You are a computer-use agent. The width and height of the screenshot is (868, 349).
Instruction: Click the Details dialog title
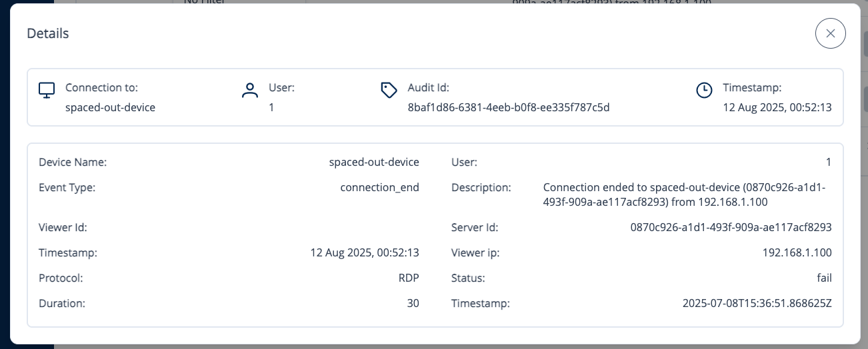tap(48, 33)
